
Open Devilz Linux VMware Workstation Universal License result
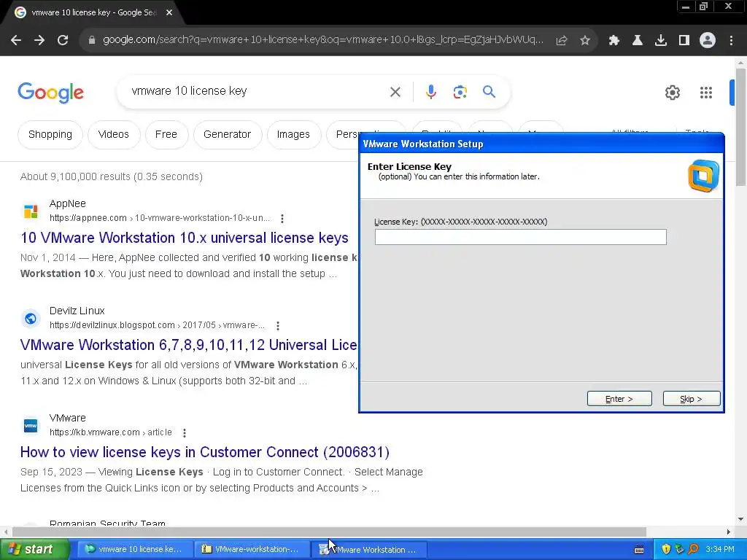click(189, 345)
